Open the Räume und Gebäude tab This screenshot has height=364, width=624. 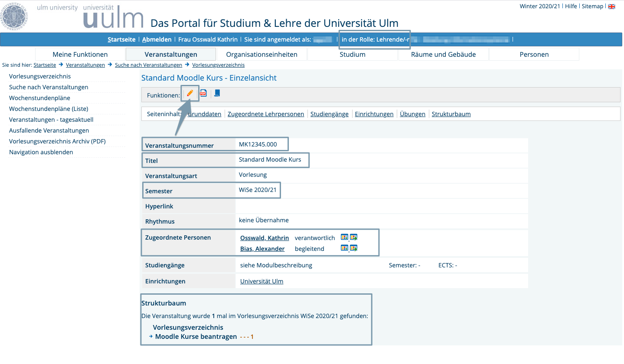444,54
